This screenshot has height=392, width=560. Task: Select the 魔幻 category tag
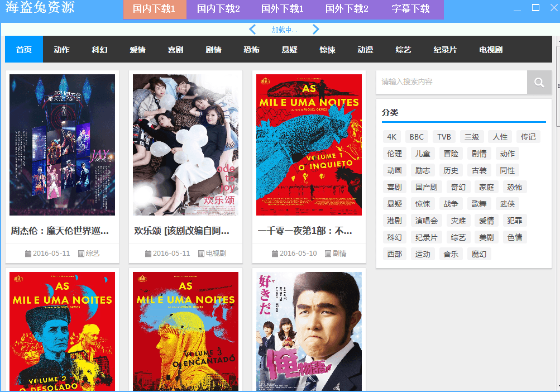pyautogui.click(x=479, y=255)
